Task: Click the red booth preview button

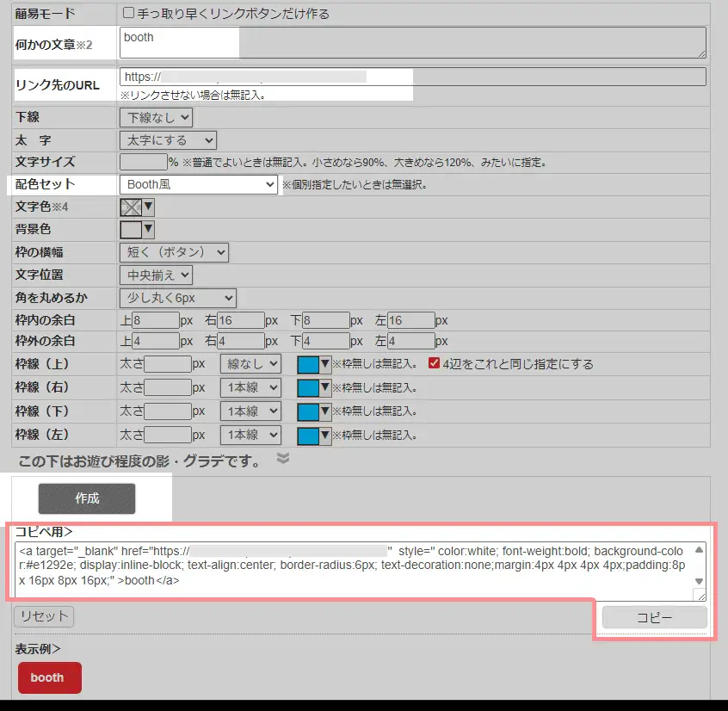Action: pos(49,677)
